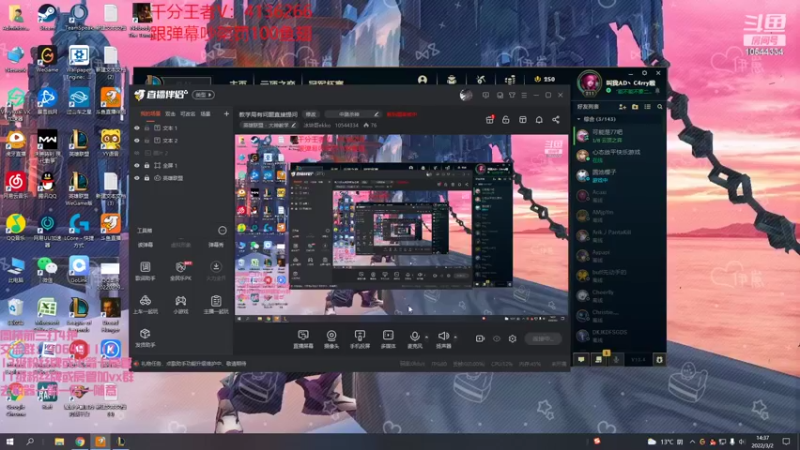Toggle visibility of 文本 1 source
The width and height of the screenshot is (800, 450).
tap(137, 128)
